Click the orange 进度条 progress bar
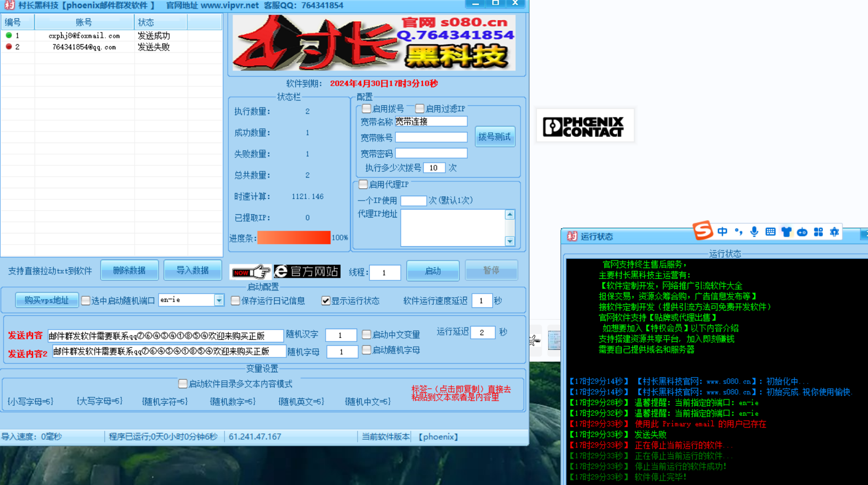The image size is (868, 485). pos(294,238)
